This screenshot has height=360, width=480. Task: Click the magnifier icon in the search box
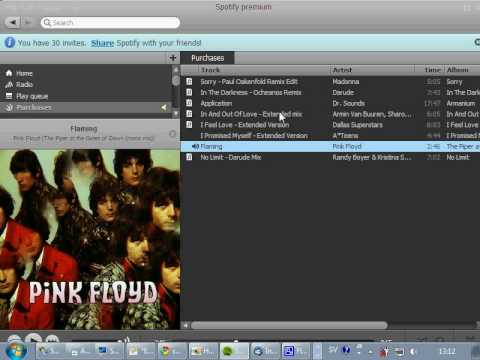point(47,22)
